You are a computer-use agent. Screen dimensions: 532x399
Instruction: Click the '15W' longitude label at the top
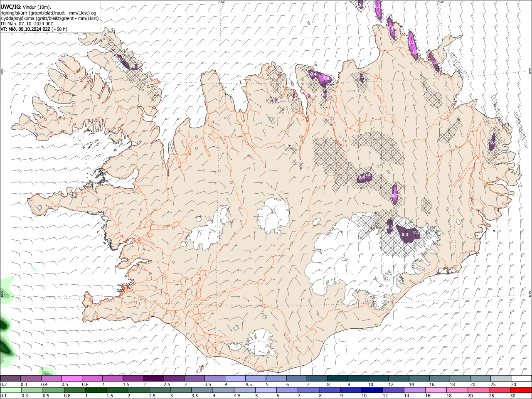tap(440, 2)
